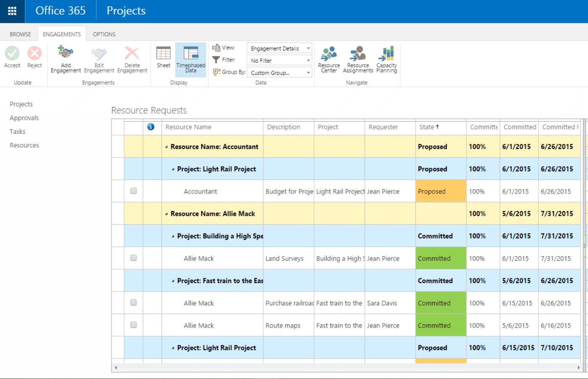
Task: Click the Reject icon in Update group
Action: coord(34,57)
